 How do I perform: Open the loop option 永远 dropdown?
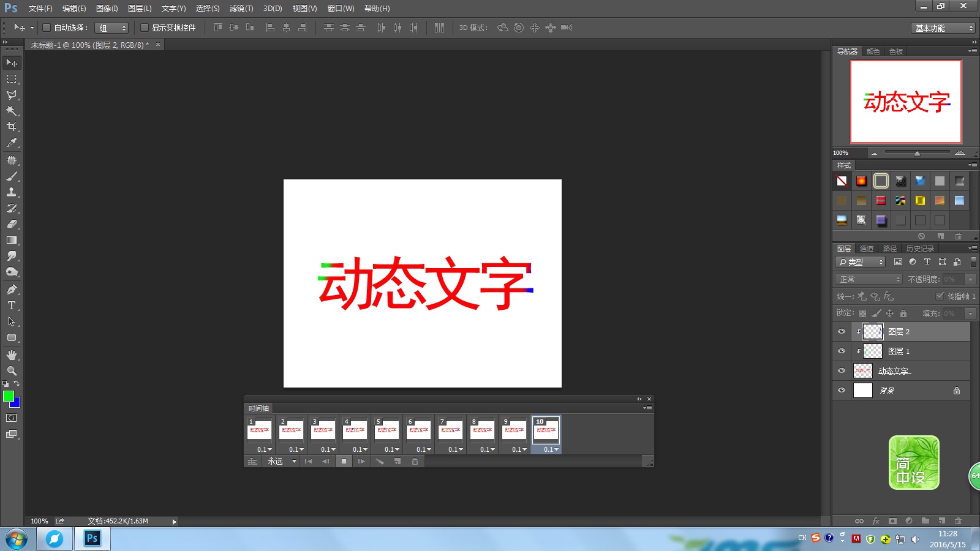coord(282,462)
